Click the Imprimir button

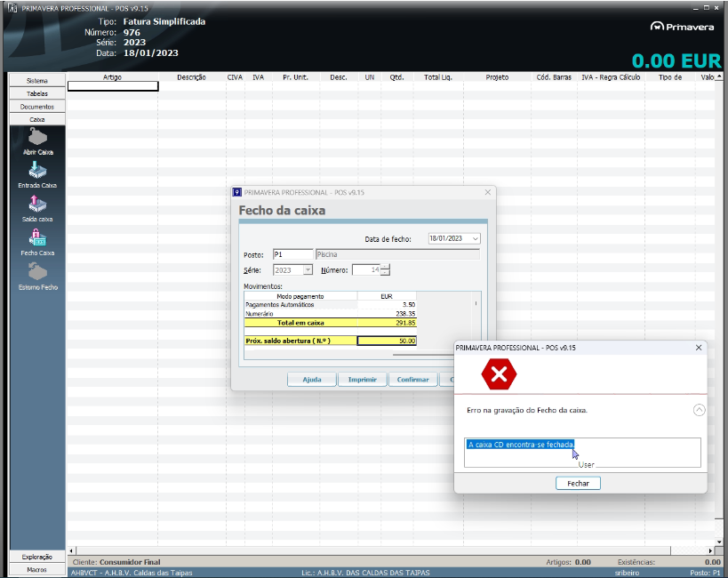pyautogui.click(x=362, y=380)
